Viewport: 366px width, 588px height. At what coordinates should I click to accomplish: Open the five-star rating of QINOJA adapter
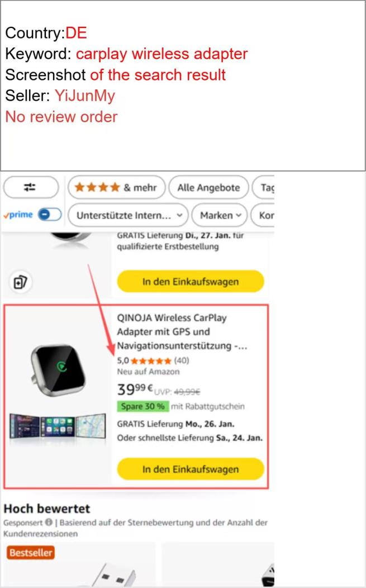point(151,361)
